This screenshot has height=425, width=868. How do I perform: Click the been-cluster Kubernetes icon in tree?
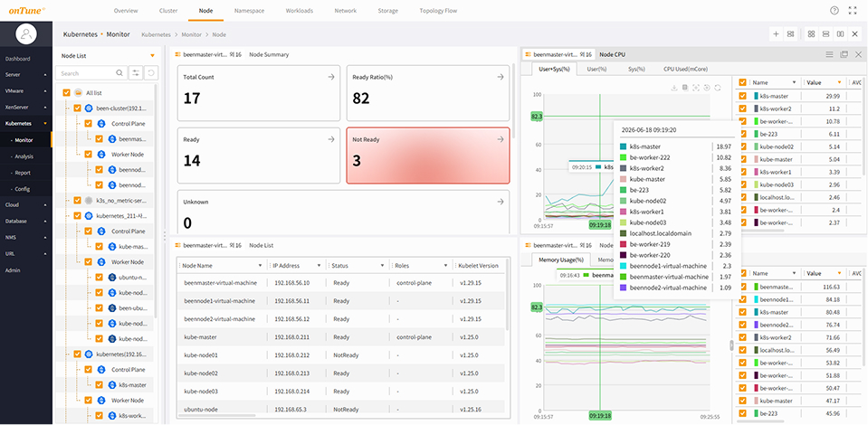click(x=89, y=109)
